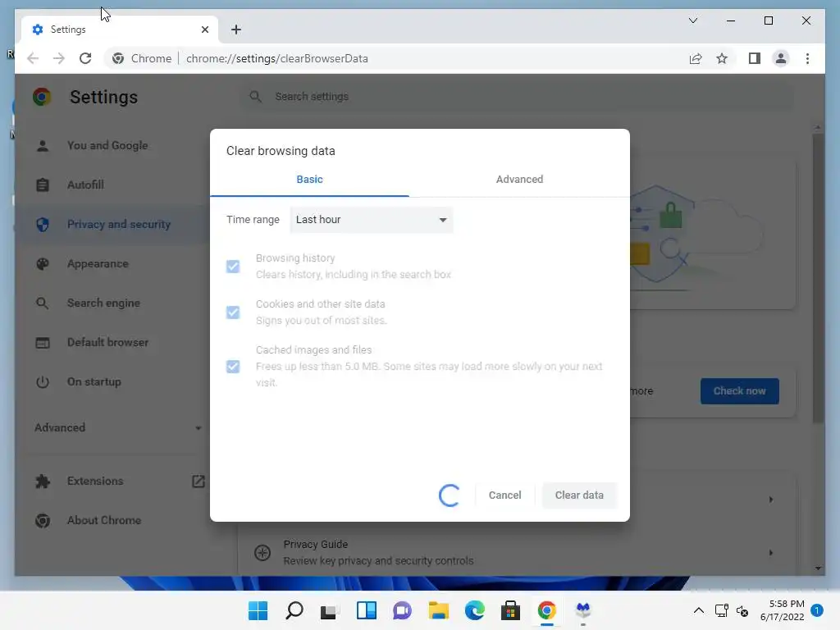Close the Settings tab
The image size is (840, 630).
click(204, 30)
